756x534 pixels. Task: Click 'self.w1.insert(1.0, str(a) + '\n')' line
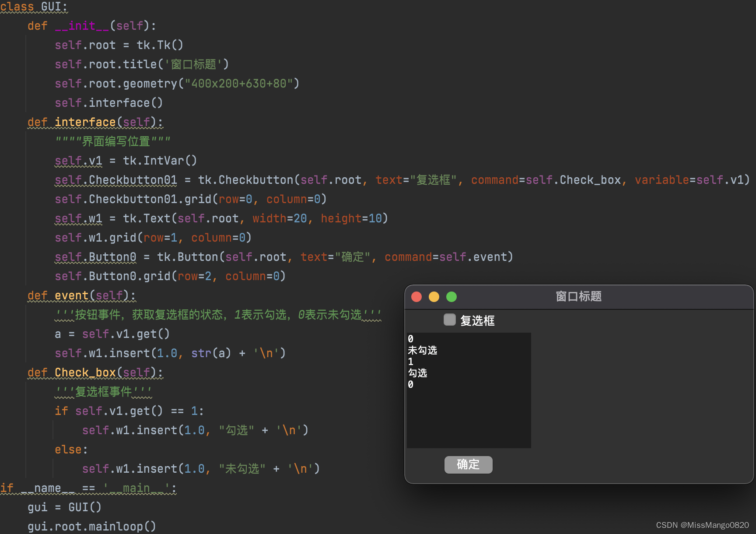[170, 353]
